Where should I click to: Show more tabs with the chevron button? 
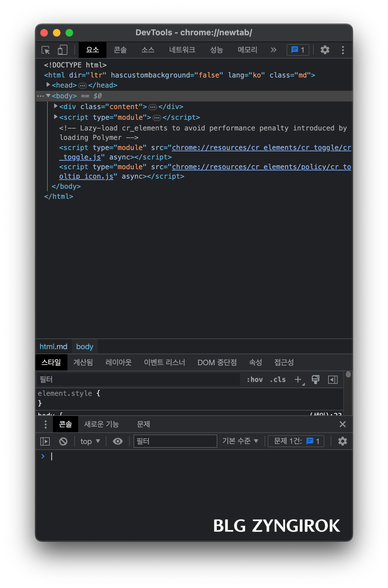(273, 50)
